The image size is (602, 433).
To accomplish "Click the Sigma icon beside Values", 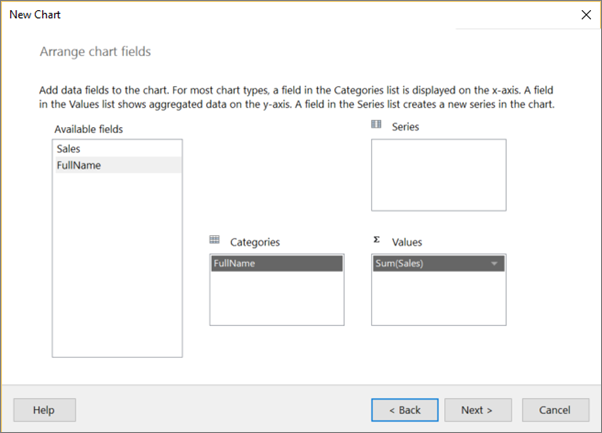I will [x=376, y=240].
